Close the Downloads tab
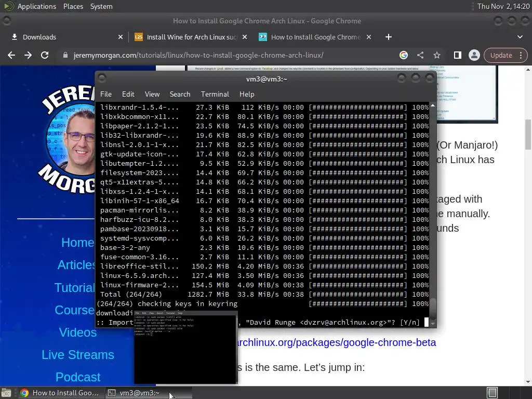The width and height of the screenshot is (532, 399). tap(120, 37)
